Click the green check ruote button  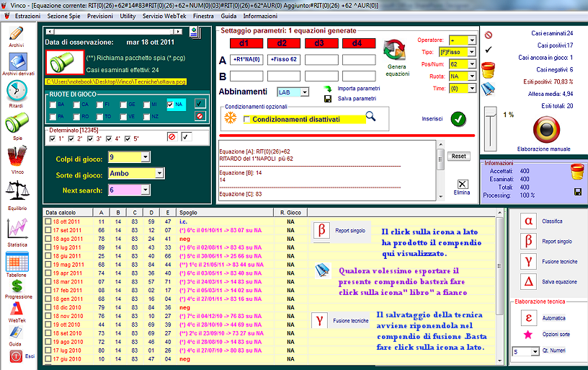(200, 104)
